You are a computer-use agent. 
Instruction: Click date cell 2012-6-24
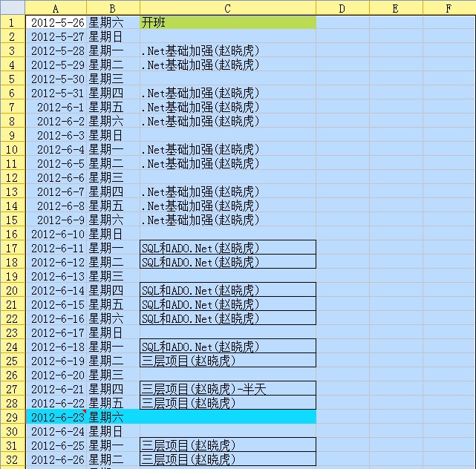[56, 431]
